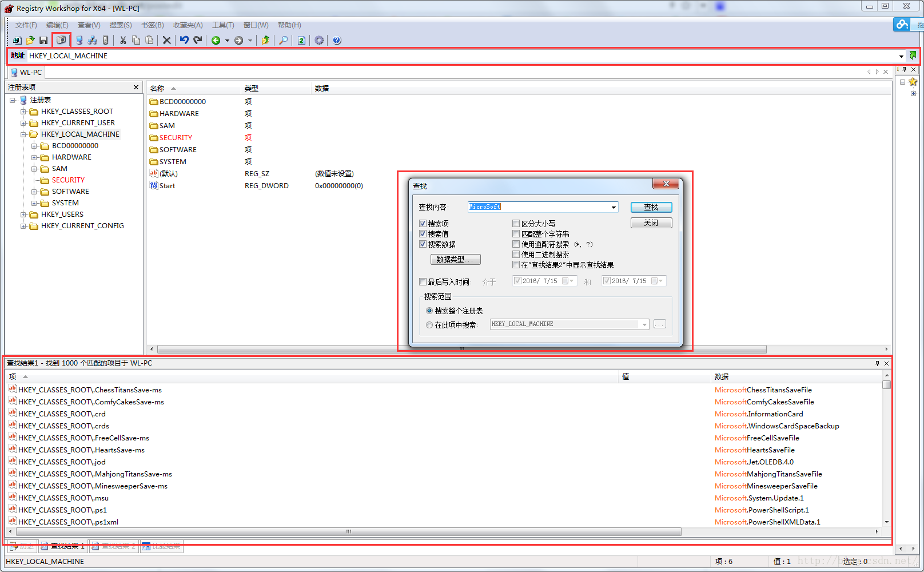Click the 关闭 button in dialog
The image size is (924, 572).
click(x=651, y=223)
